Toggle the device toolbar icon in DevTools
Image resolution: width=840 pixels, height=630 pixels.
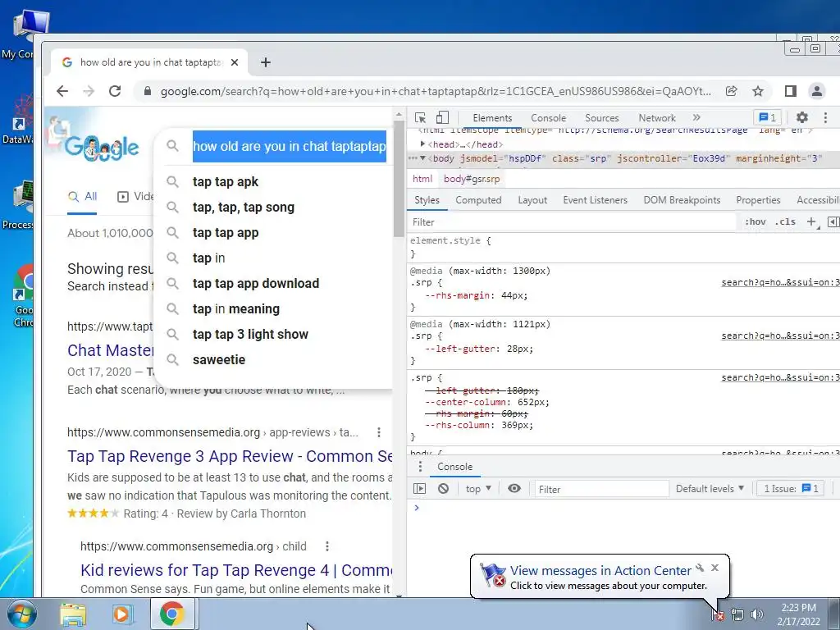pos(442,118)
